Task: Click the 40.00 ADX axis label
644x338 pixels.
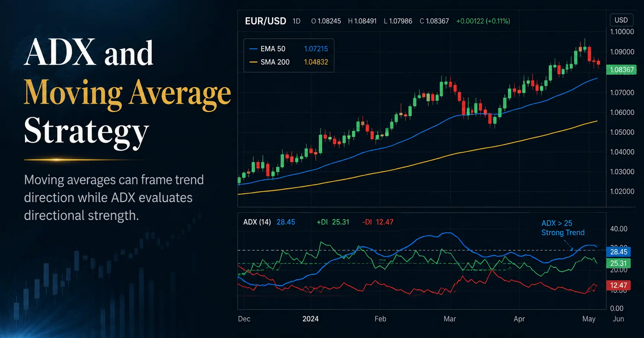Action: [x=619, y=229]
